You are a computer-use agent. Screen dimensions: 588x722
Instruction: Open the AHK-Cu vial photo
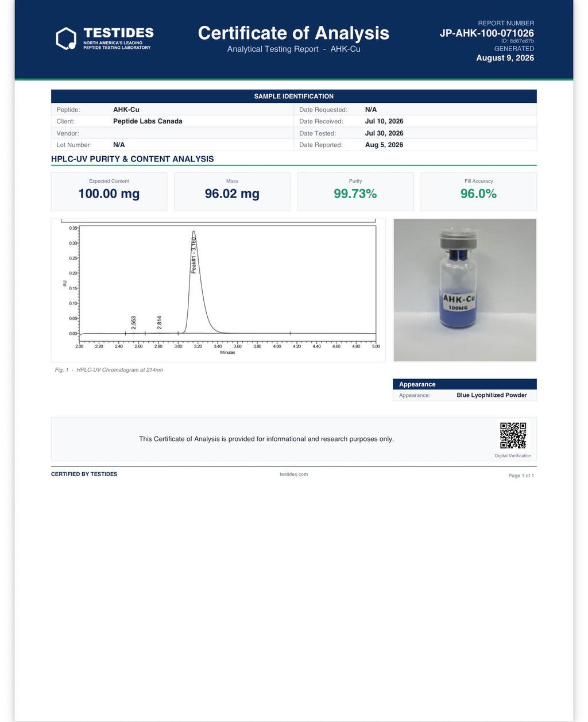coord(465,290)
